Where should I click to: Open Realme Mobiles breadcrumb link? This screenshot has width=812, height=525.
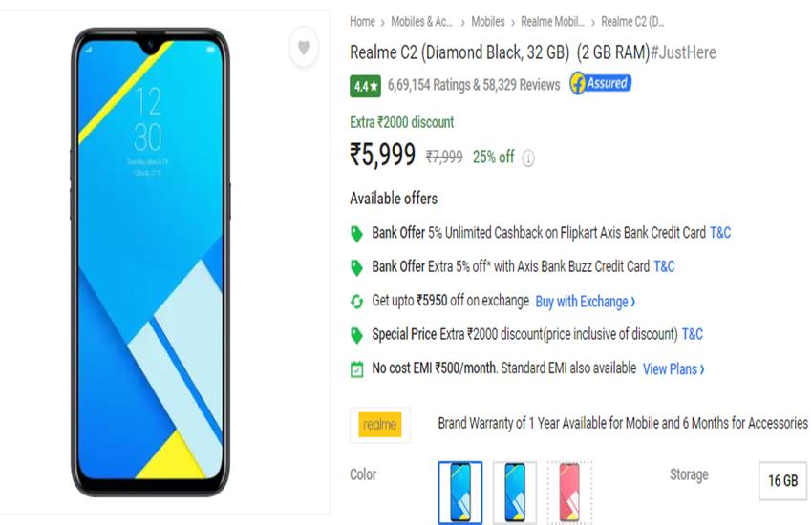(552, 22)
